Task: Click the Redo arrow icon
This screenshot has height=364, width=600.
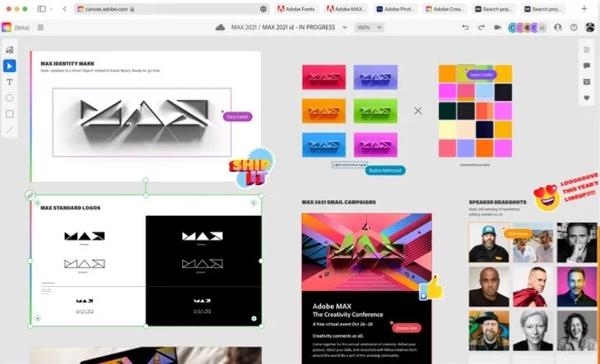Action: pos(481,27)
